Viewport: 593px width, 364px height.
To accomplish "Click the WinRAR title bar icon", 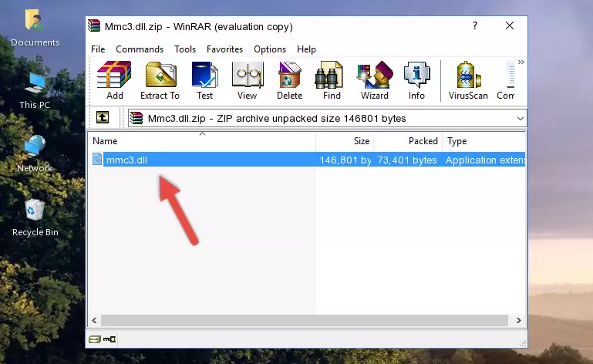I will [94, 25].
